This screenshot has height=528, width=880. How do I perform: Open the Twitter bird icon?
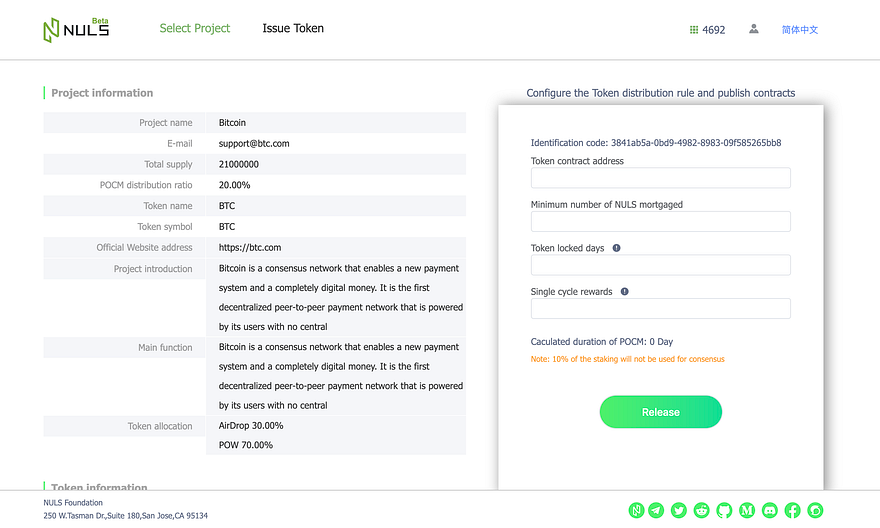679,510
